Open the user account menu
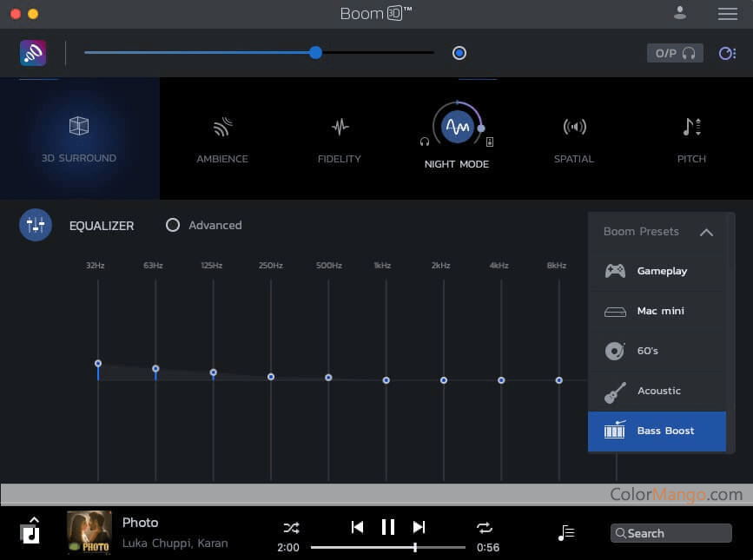753x560 pixels. pos(680,14)
